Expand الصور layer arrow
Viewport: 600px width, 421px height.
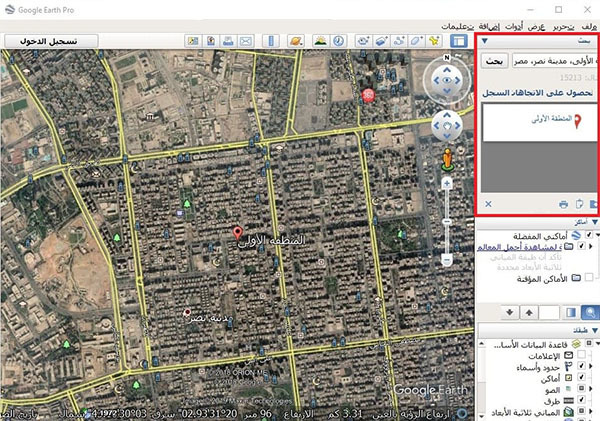[x=590, y=389]
